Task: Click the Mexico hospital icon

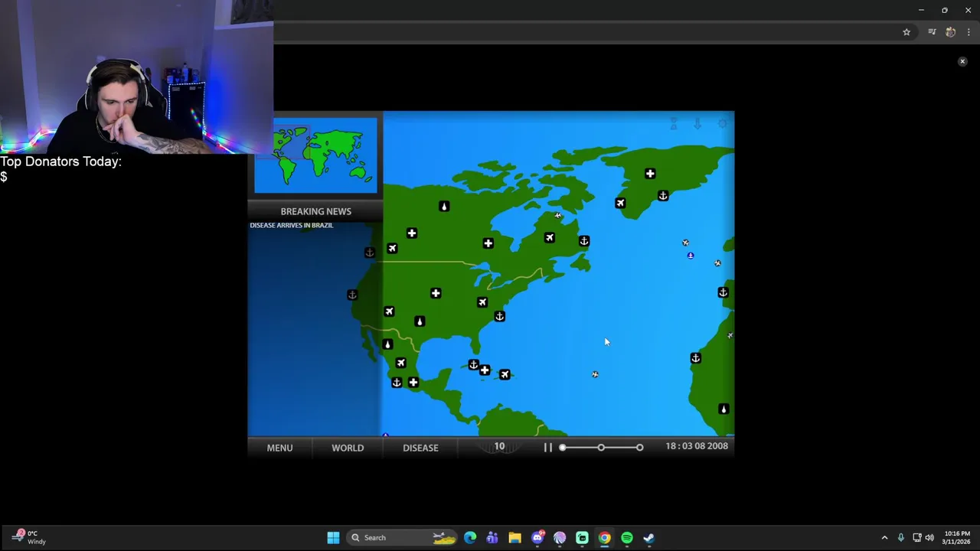Action: (413, 382)
